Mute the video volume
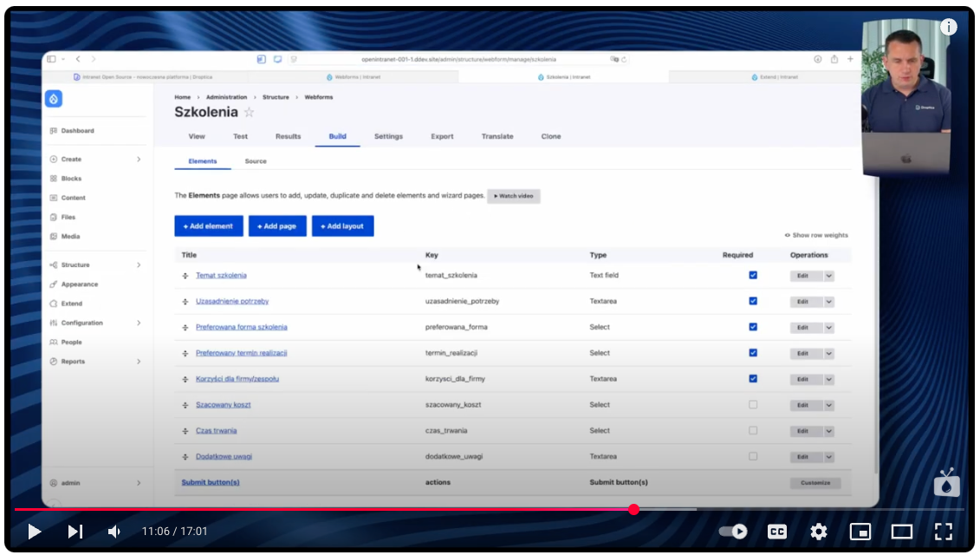Screen dimensions: 980x555 (114, 532)
